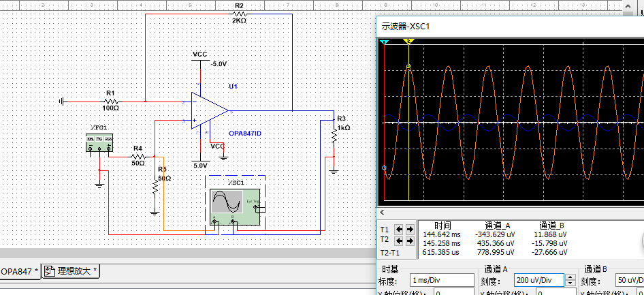Click the 时间 column header
Viewport: 644px width, 295px height.
442,226
